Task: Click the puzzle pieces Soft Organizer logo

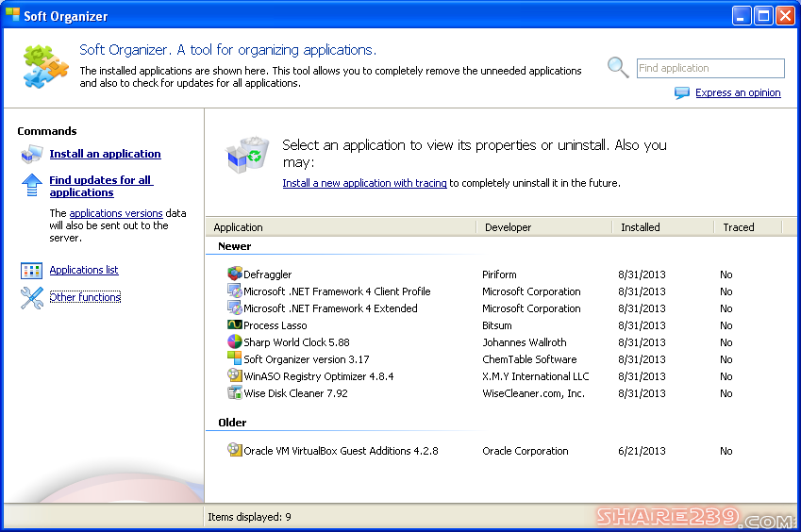Action: (45, 66)
